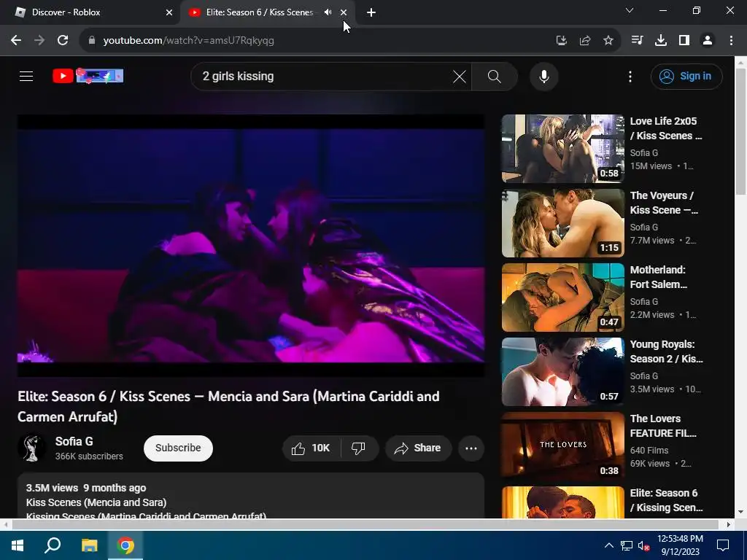Open the Sofia G channel name link
The image size is (747, 560).
74,441
